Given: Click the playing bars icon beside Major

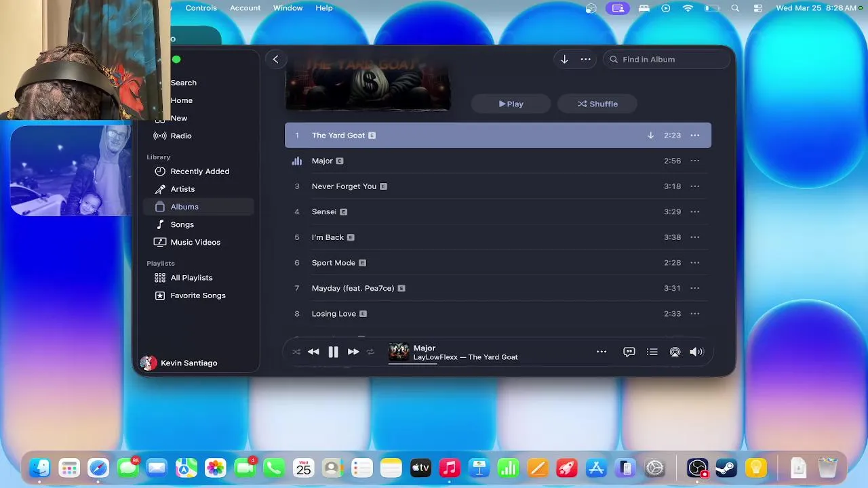Looking at the screenshot, I should pos(296,161).
